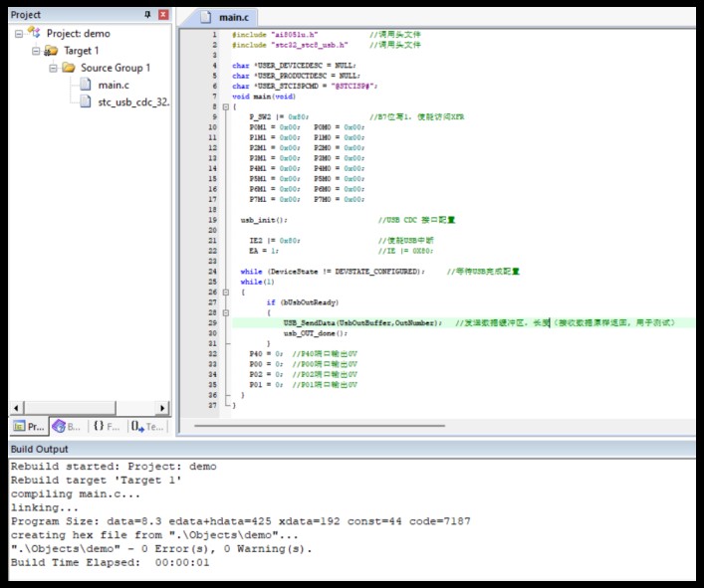This screenshot has width=704, height=588.
Task: Switch to the Books (B...) bottom tab
Action: (x=67, y=426)
